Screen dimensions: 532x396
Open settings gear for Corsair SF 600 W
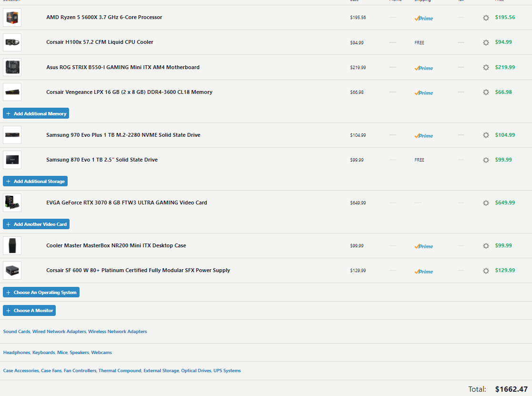click(x=486, y=271)
